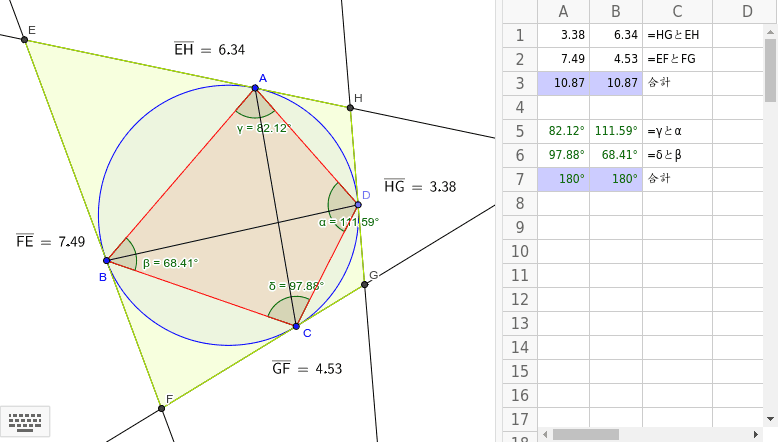
Task: Click point D on the circle
Action: 358,204
